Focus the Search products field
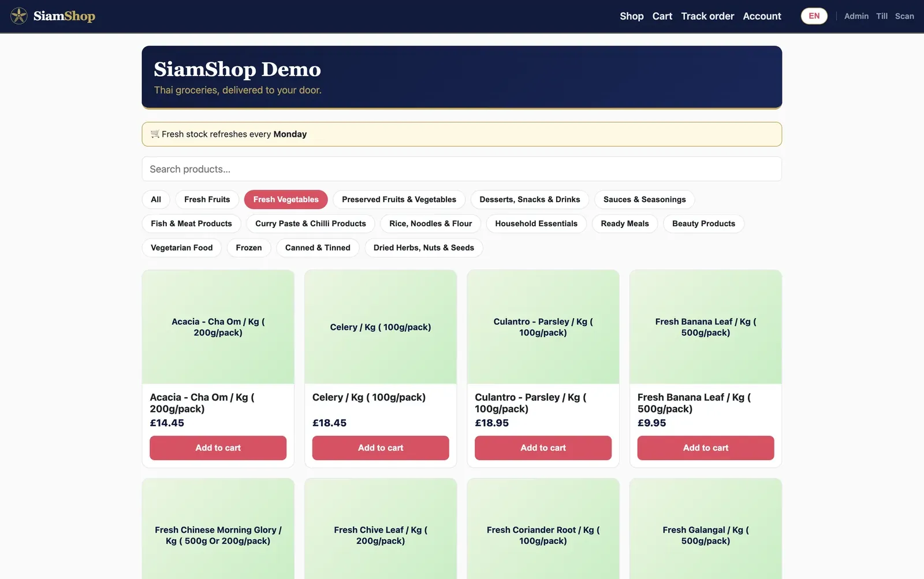Viewport: 924px width, 579px height. click(x=461, y=169)
